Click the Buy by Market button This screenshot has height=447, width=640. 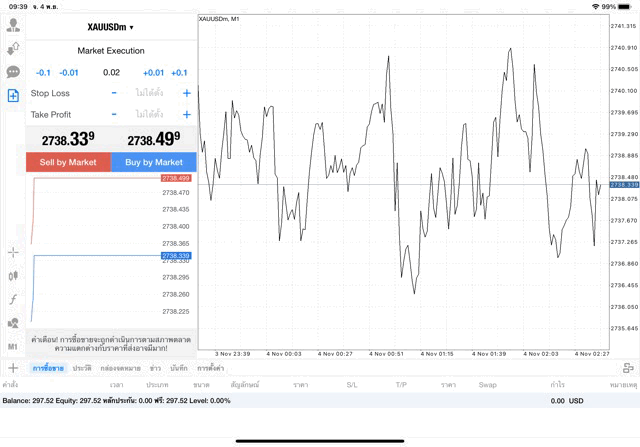pyautogui.click(x=154, y=162)
